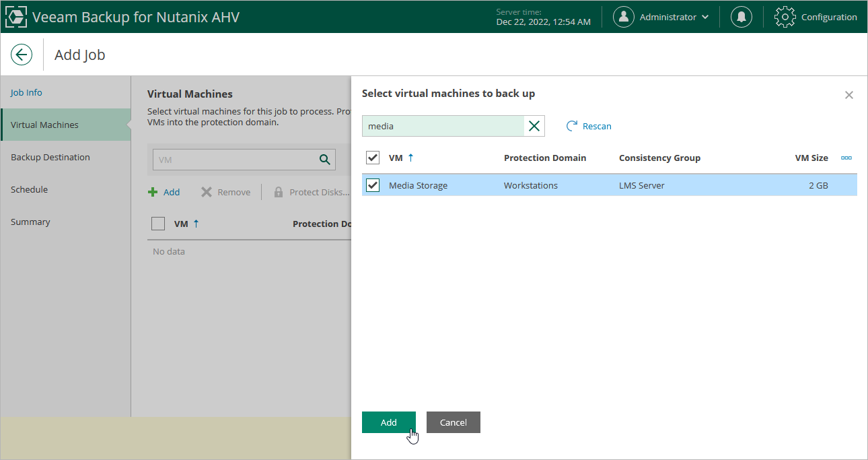The height and width of the screenshot is (460, 868).
Task: Click the Veeam Backup logo icon
Action: 16,17
